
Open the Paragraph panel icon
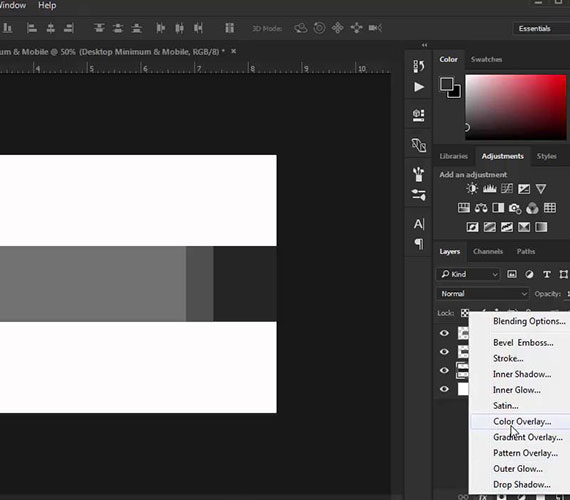coord(419,243)
